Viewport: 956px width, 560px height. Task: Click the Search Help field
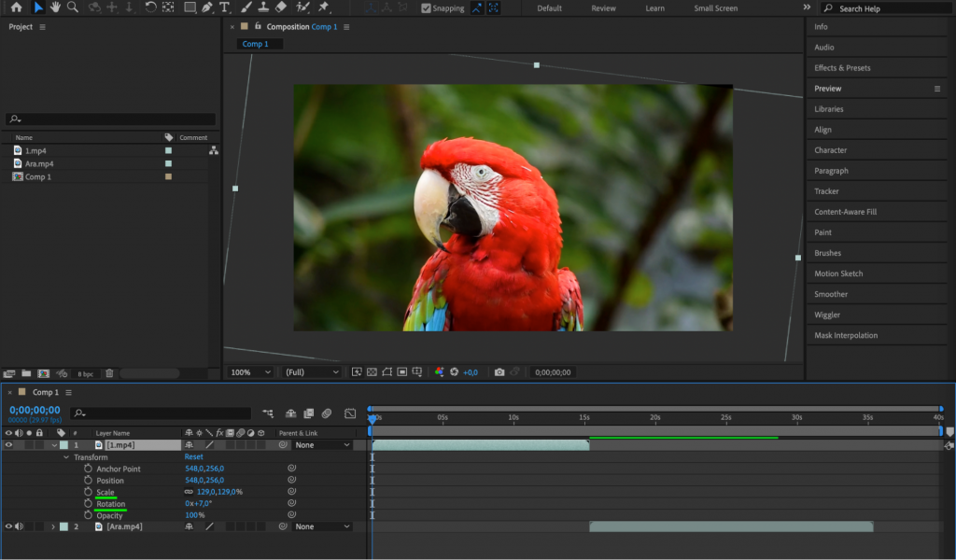pyautogui.click(x=887, y=8)
